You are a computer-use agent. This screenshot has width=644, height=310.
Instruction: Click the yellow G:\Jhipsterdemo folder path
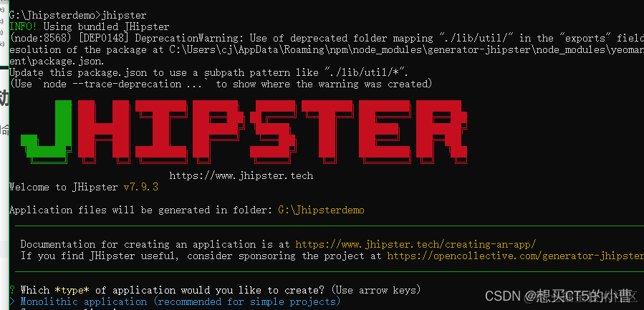tap(321, 210)
